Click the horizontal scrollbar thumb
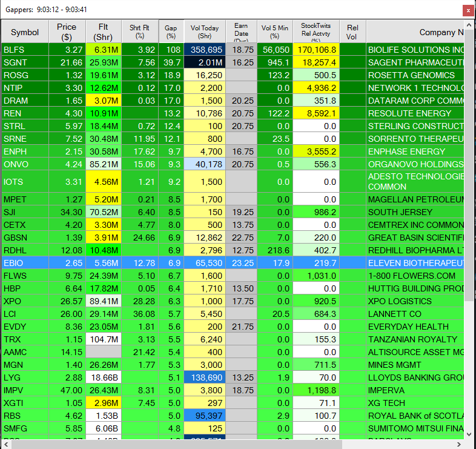 click(176, 444)
